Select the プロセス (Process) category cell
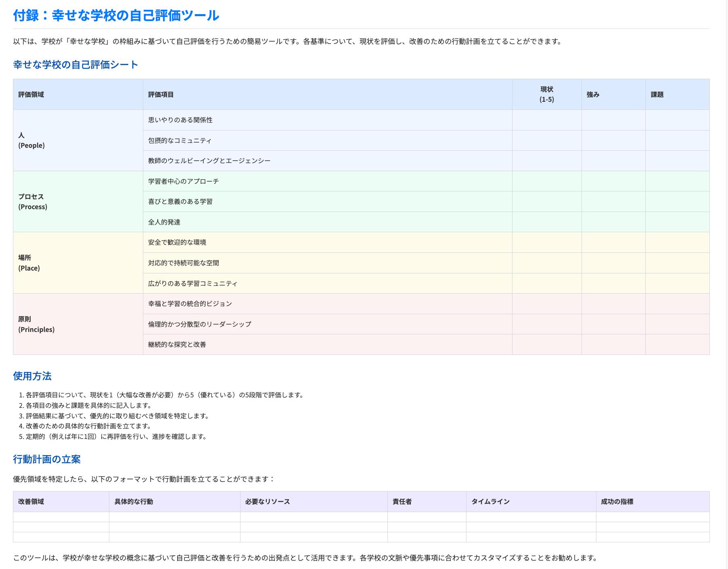The width and height of the screenshot is (728, 569). pos(78,202)
